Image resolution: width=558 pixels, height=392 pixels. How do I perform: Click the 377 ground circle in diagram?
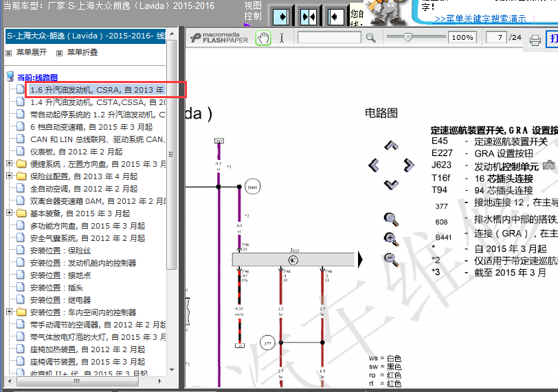tap(267, 343)
